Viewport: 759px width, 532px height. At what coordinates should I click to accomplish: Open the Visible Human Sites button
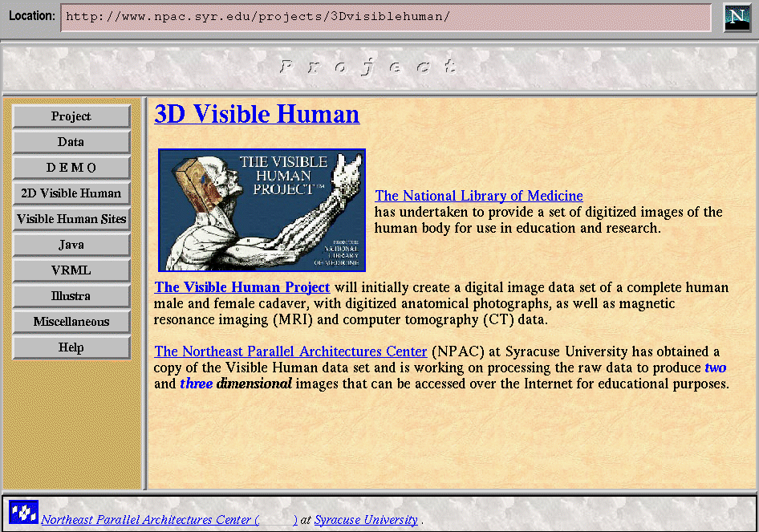click(x=71, y=219)
